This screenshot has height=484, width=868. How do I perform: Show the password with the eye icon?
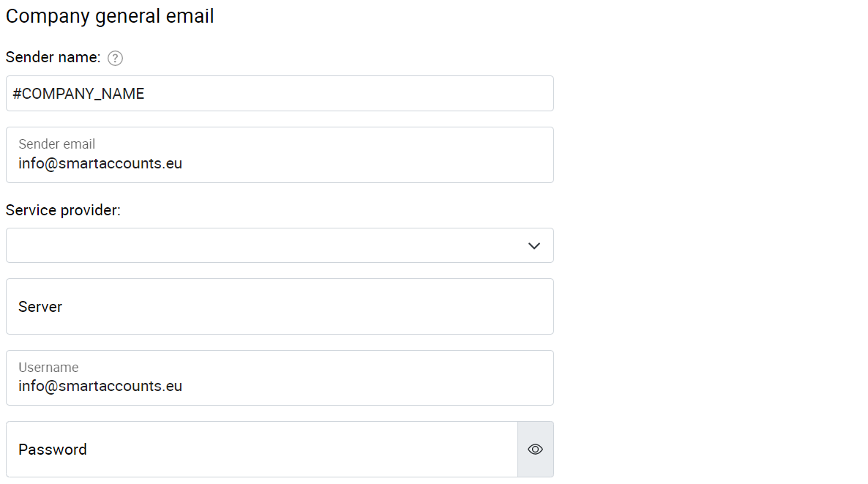pos(535,450)
